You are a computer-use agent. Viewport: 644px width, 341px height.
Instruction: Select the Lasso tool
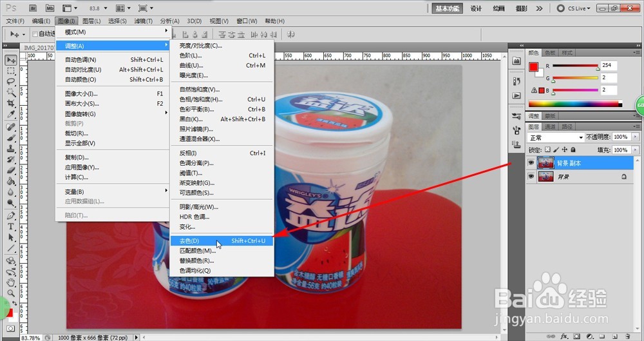[11, 81]
